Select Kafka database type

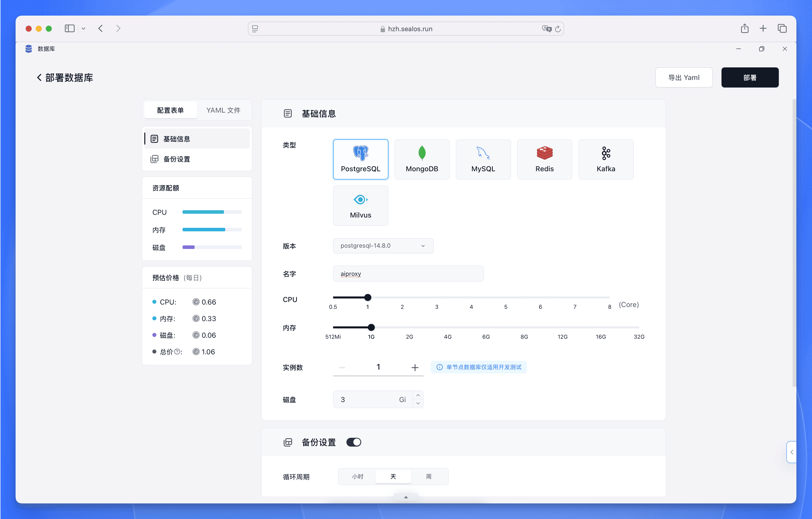[606, 159]
